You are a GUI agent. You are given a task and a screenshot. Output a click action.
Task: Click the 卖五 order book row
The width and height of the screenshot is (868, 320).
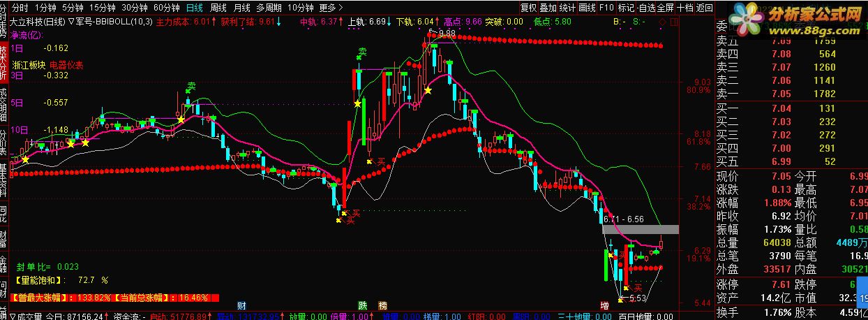click(x=776, y=41)
